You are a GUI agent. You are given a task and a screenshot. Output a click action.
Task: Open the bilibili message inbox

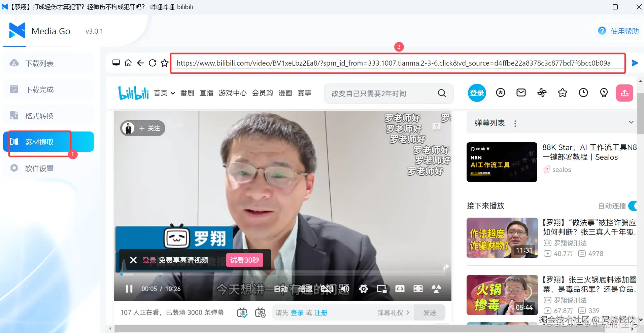[x=521, y=92]
